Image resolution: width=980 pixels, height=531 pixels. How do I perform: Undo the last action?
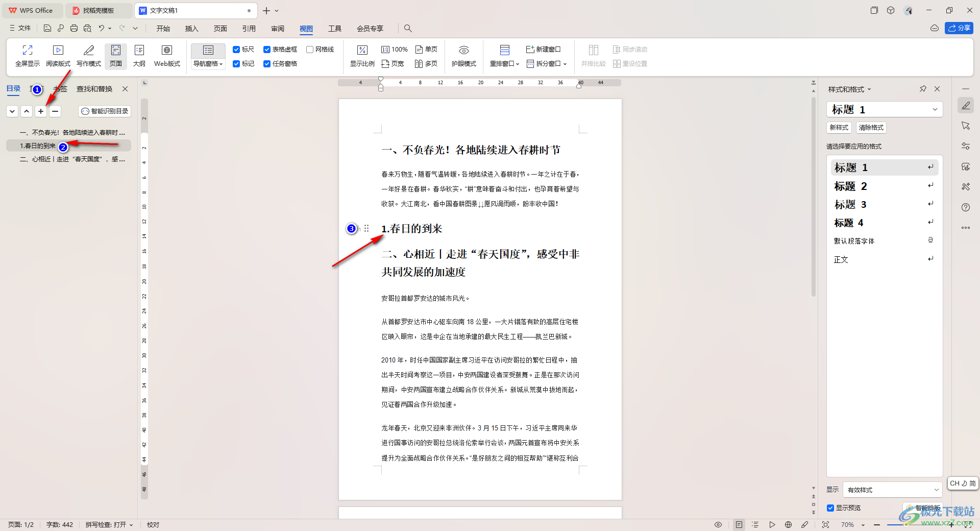[x=102, y=28]
